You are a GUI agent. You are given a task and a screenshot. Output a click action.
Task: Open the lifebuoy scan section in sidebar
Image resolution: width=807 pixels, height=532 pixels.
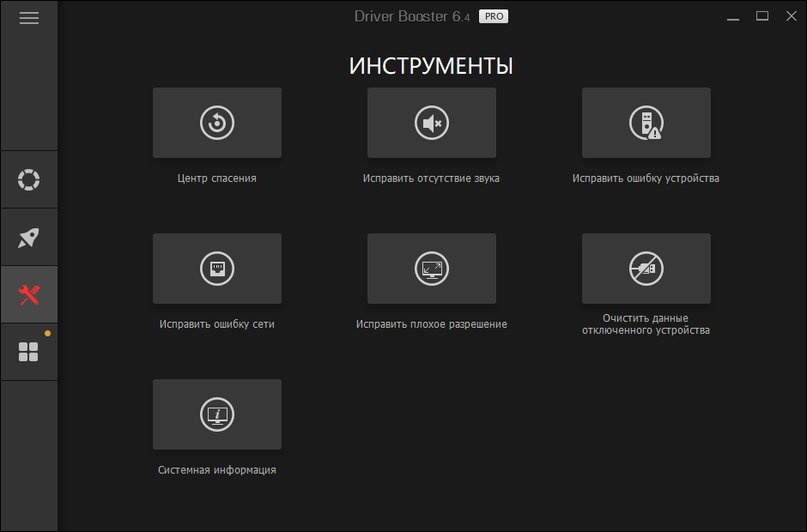[29, 179]
